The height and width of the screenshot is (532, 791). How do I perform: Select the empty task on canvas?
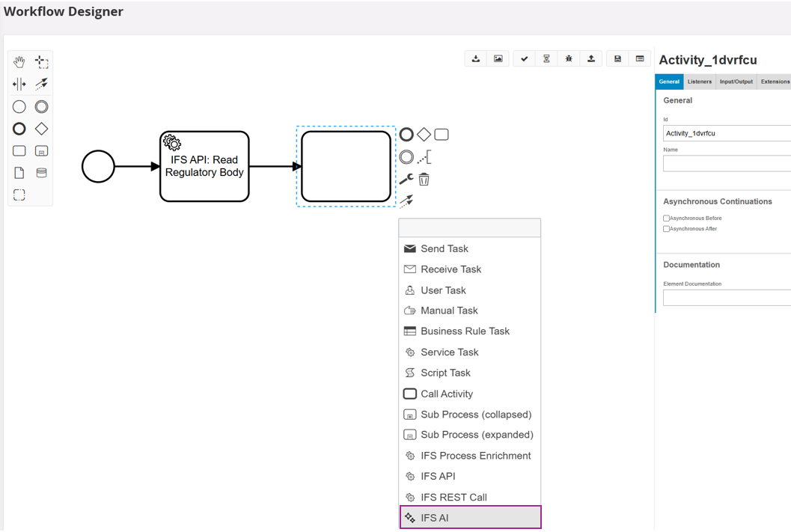346,166
